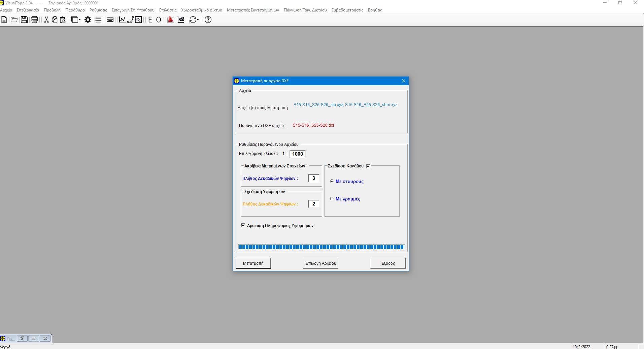644x349 pixels.
Task: Click the red AutoCAD DXF export icon
Action: click(171, 20)
